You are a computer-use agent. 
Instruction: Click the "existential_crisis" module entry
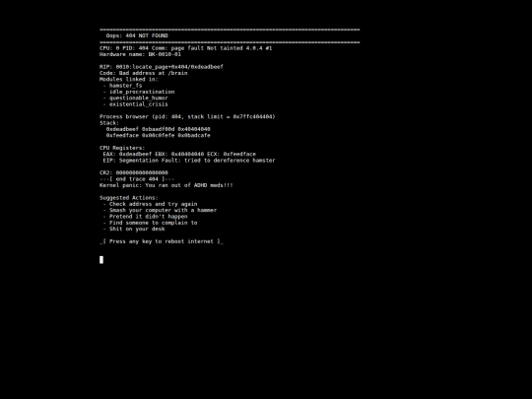[x=139, y=104]
